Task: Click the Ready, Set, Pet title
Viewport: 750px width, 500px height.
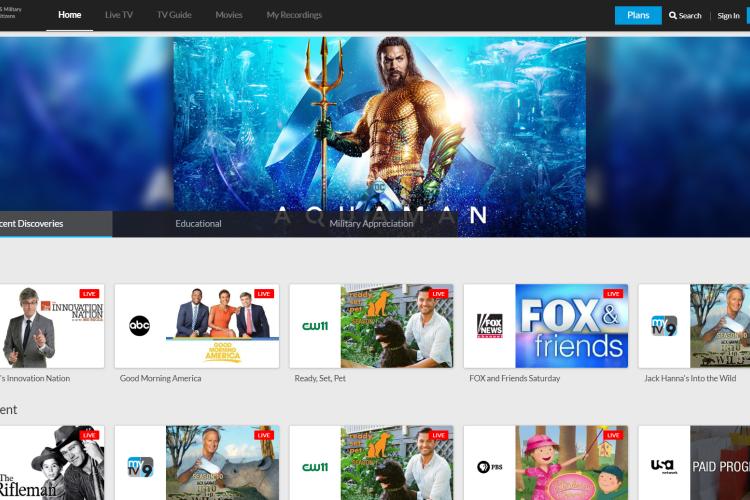Action: [x=320, y=378]
